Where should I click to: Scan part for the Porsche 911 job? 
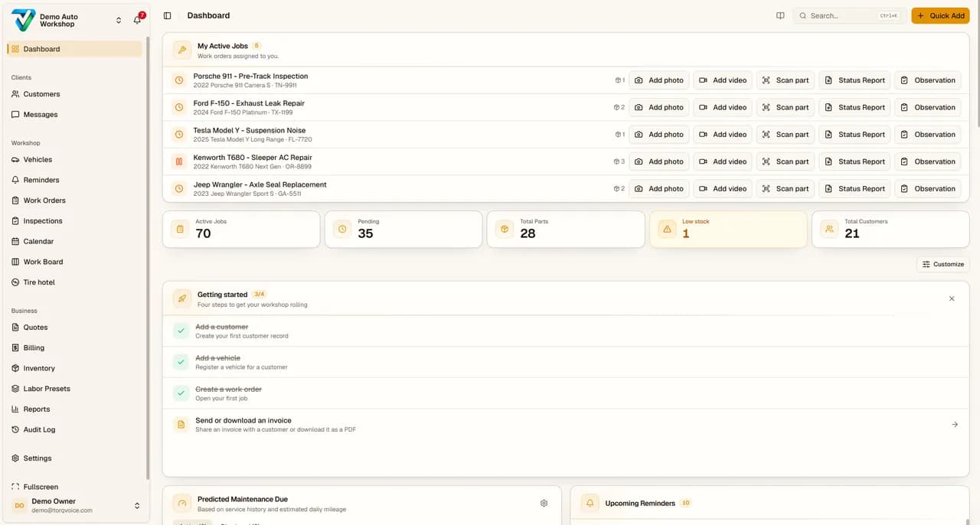tap(786, 80)
